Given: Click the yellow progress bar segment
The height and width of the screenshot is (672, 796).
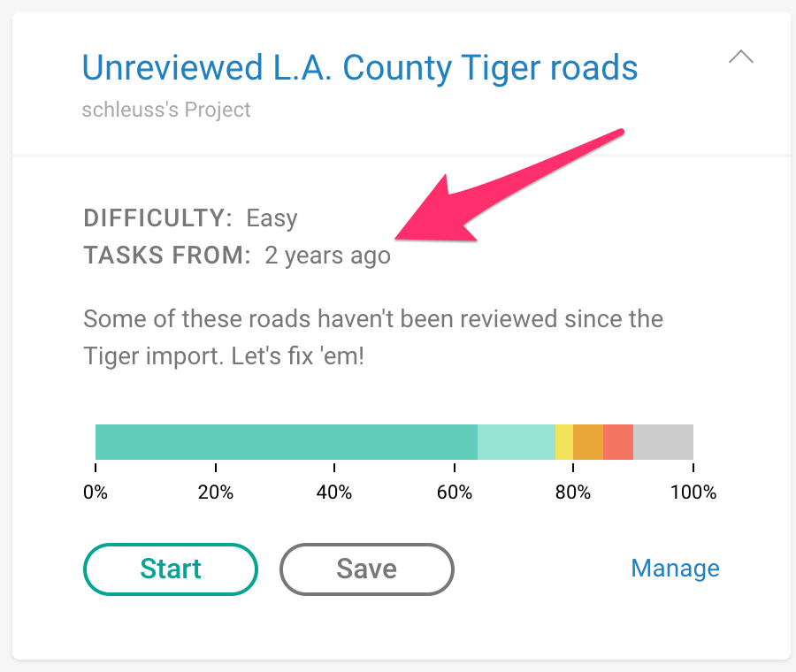Looking at the screenshot, I should (564, 442).
